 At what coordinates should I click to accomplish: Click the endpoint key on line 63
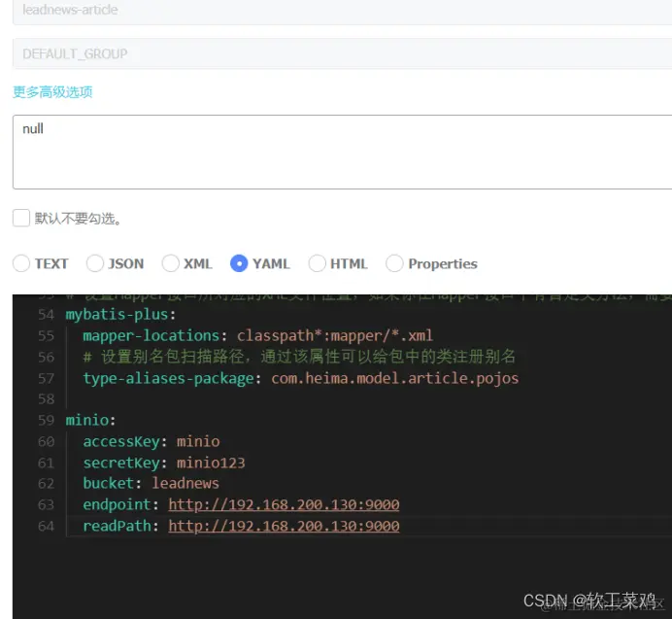pos(117,504)
